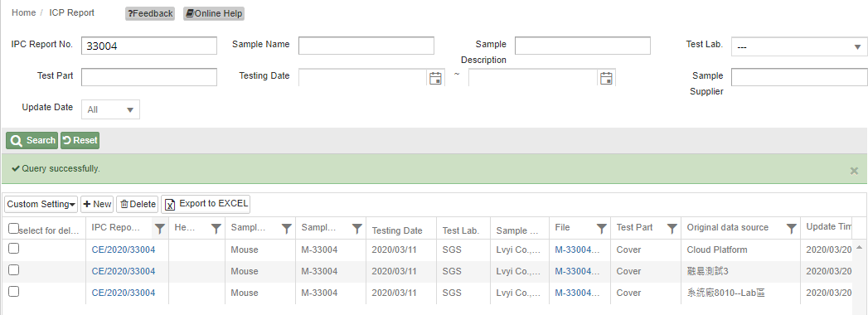868x315 pixels.
Task: Focus the IPC Report No. field
Action: pos(149,46)
